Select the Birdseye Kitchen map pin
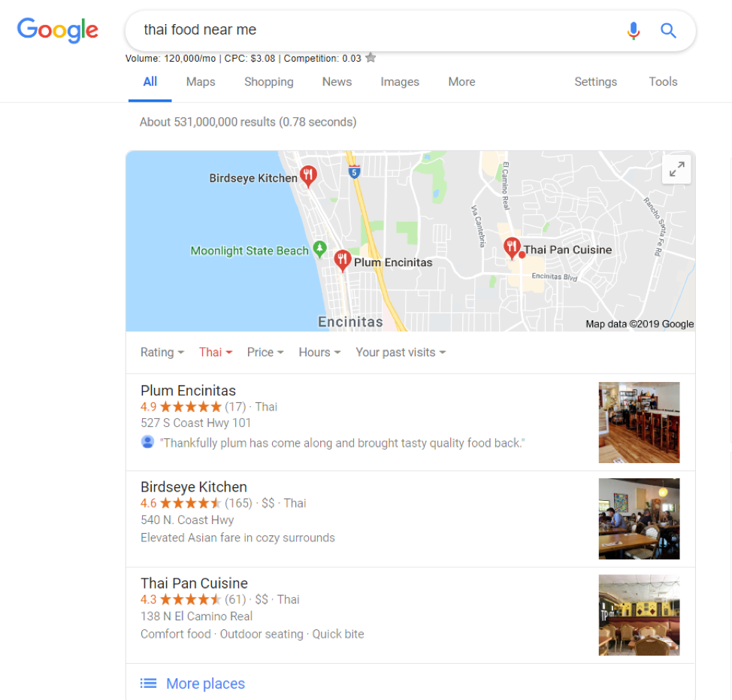Viewport: 732px width, 700px height. click(308, 177)
